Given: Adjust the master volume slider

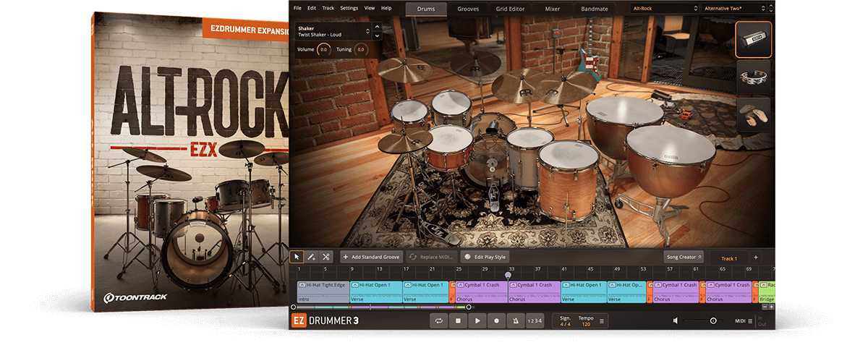Looking at the screenshot, I should (x=712, y=320).
